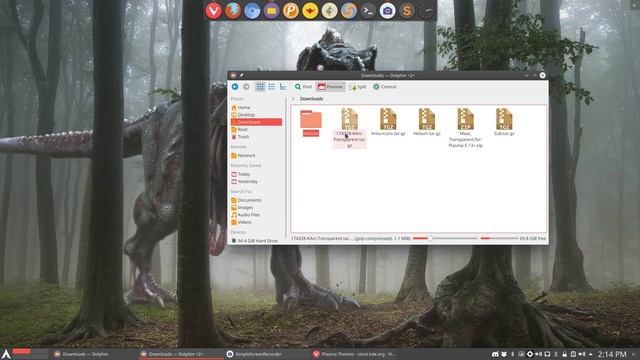Launch the yellow circle red bird dock icon
This screenshot has height=360, width=640.
pos(310,11)
